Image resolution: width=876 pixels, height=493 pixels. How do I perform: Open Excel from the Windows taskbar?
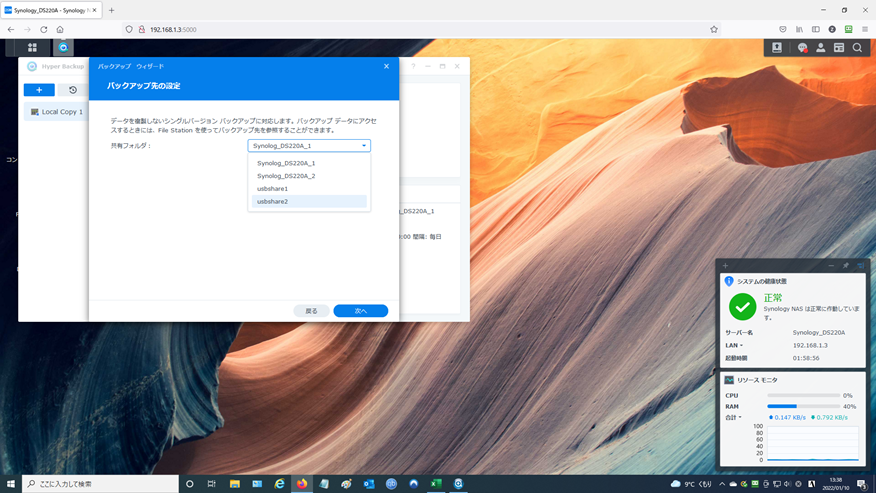pyautogui.click(x=436, y=484)
